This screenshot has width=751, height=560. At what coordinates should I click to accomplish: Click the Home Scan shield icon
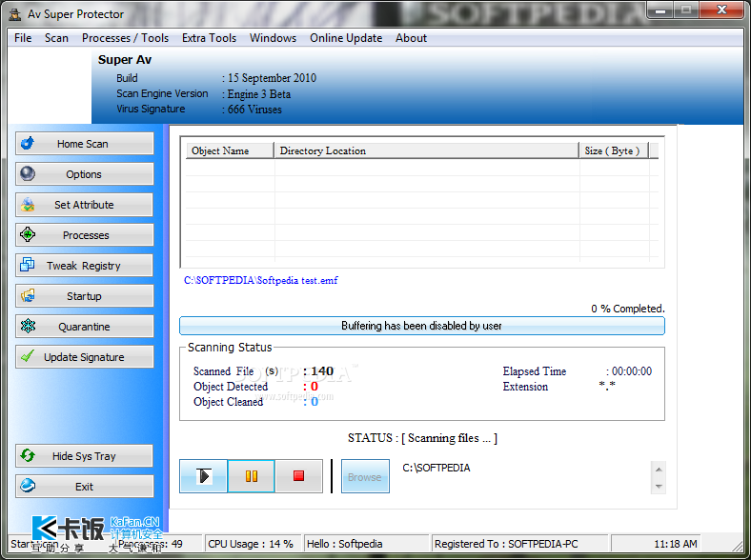pos(28,143)
